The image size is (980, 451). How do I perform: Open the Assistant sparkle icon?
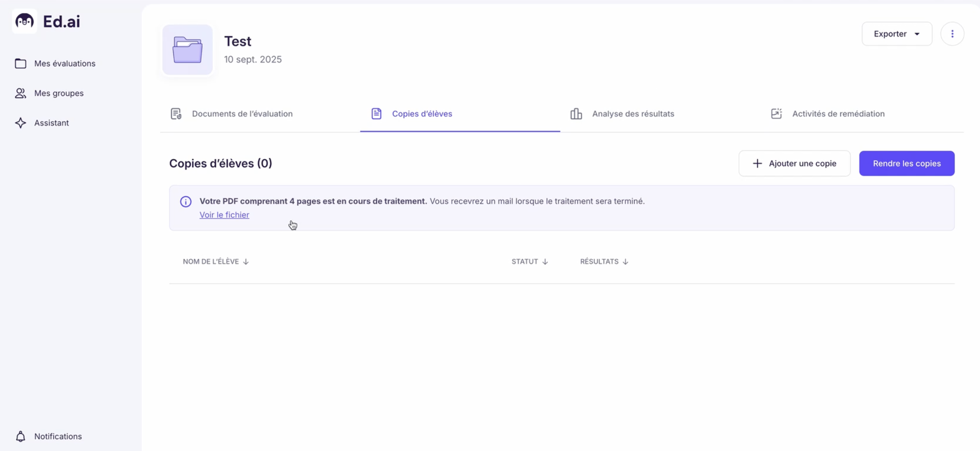tap(20, 123)
